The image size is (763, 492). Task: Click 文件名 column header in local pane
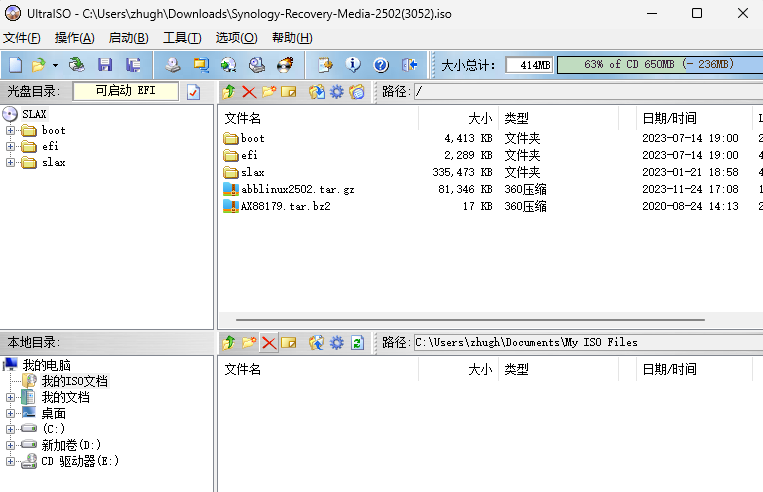click(x=318, y=369)
